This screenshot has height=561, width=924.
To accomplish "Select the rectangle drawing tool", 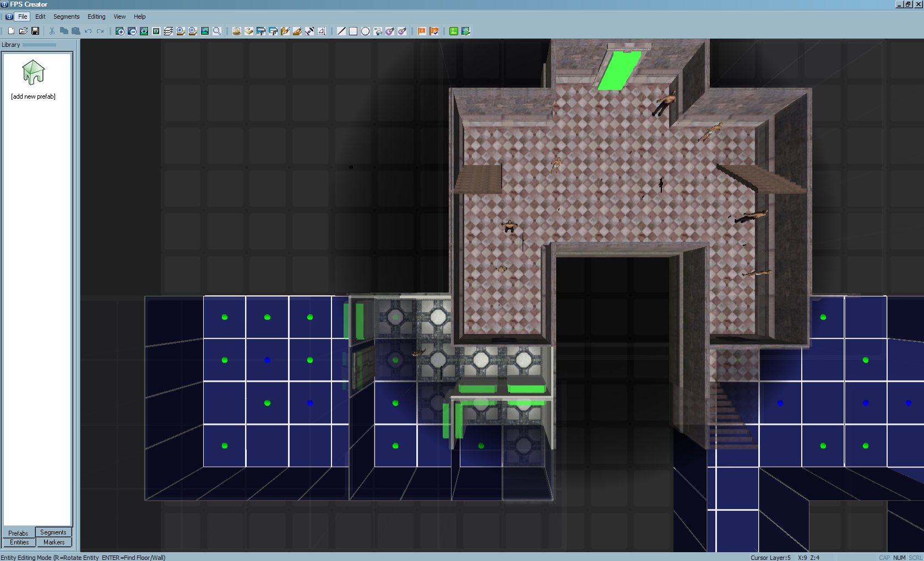I will tap(354, 31).
